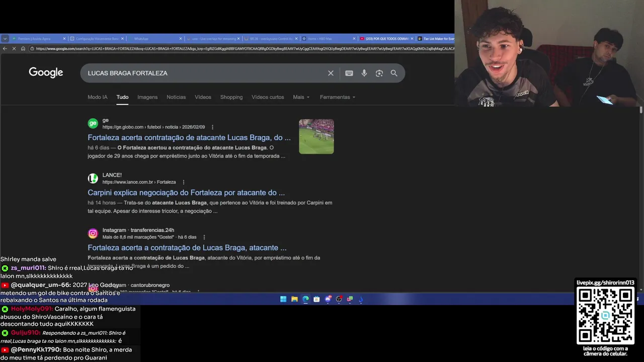
Task: Click 'Instagram · transferencias.24h' source label
Action: (x=138, y=230)
